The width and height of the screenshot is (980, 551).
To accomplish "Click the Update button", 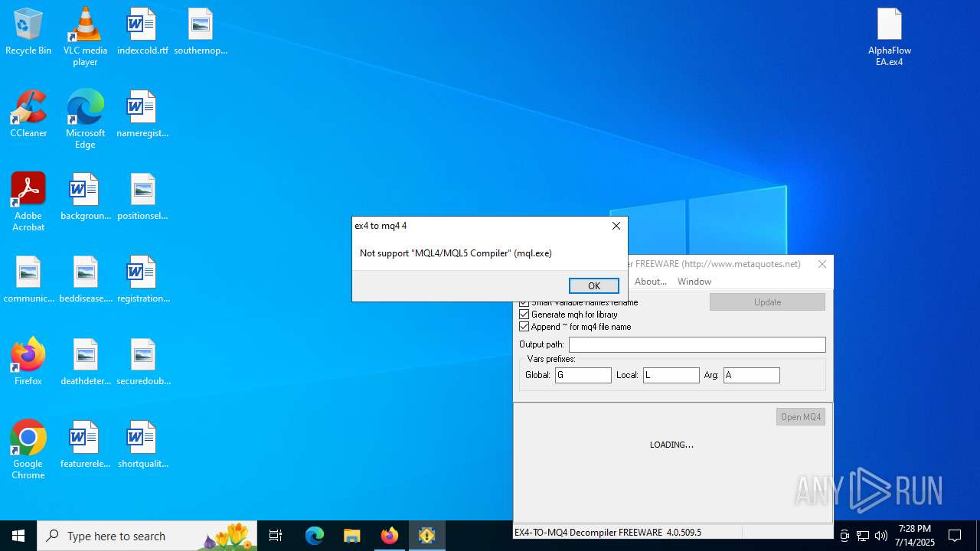I will point(767,302).
